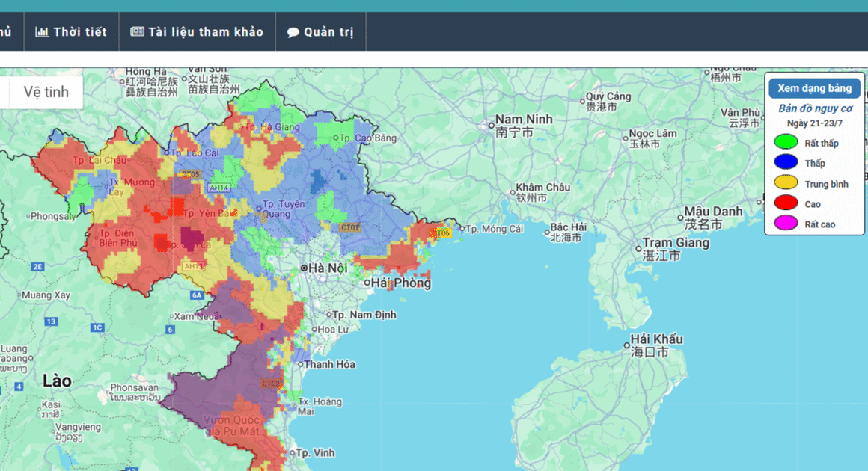
Task: Click the Bản đồ nguy cơ legend title
Action: tap(815, 108)
